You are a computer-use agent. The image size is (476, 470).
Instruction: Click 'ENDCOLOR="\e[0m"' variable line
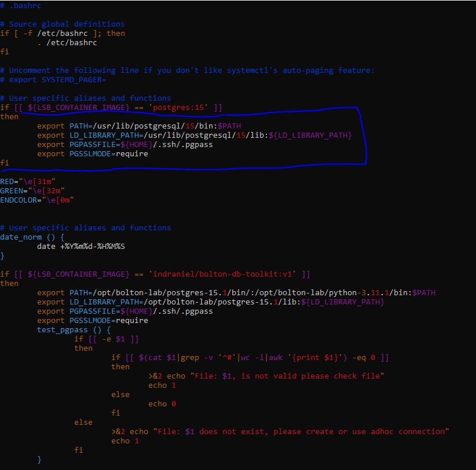(x=36, y=200)
